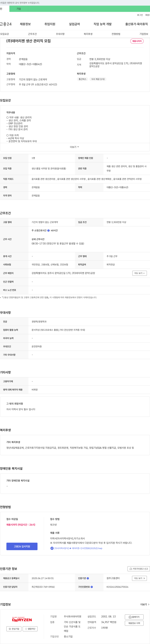Click the info icon next to 인증기관
150x644 pixels.
(88, 578)
